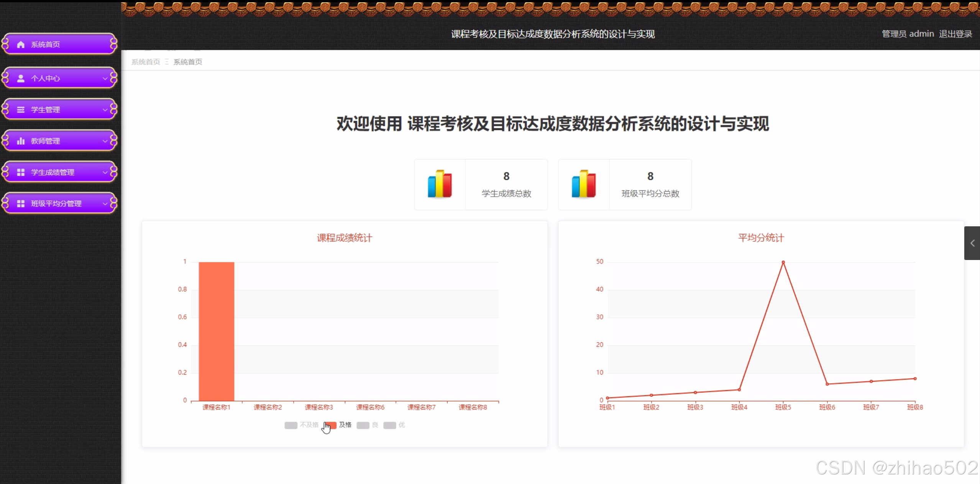Toggle the 不及格 legend series
Viewport: 980px width, 484px height.
[x=302, y=425]
